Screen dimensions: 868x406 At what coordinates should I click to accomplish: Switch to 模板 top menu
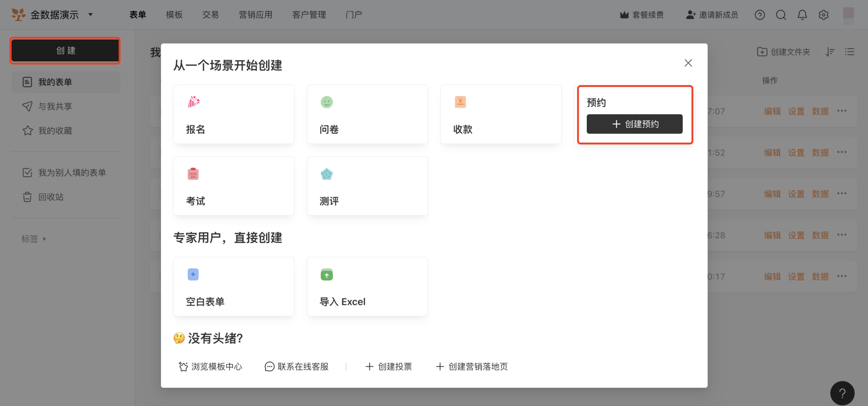(174, 15)
